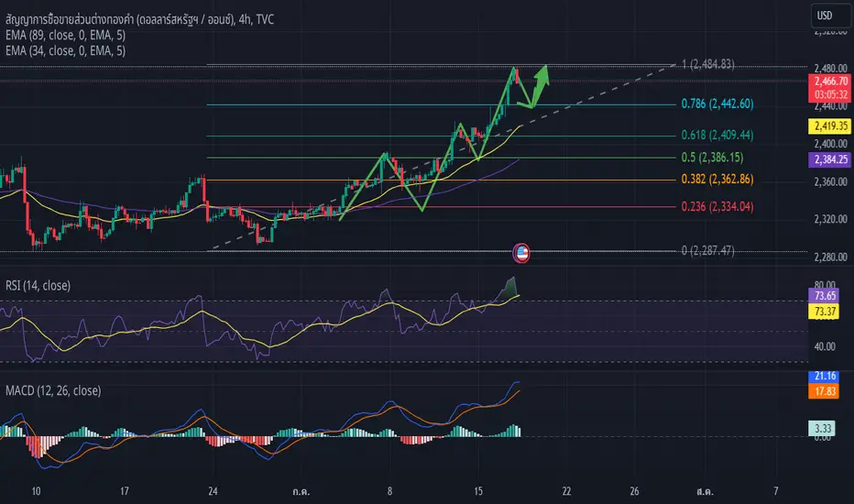The width and height of the screenshot is (854, 504).
Task: Click the 2,360.00 price scale label
Action: pyautogui.click(x=830, y=182)
